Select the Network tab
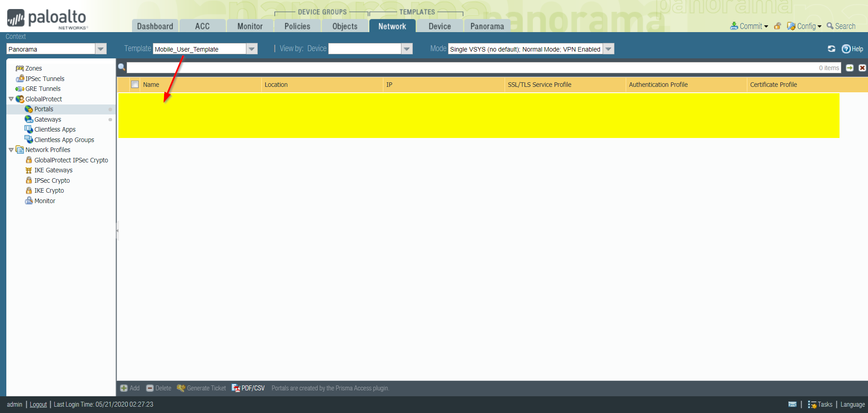Image resolution: width=868 pixels, height=413 pixels. click(x=392, y=26)
